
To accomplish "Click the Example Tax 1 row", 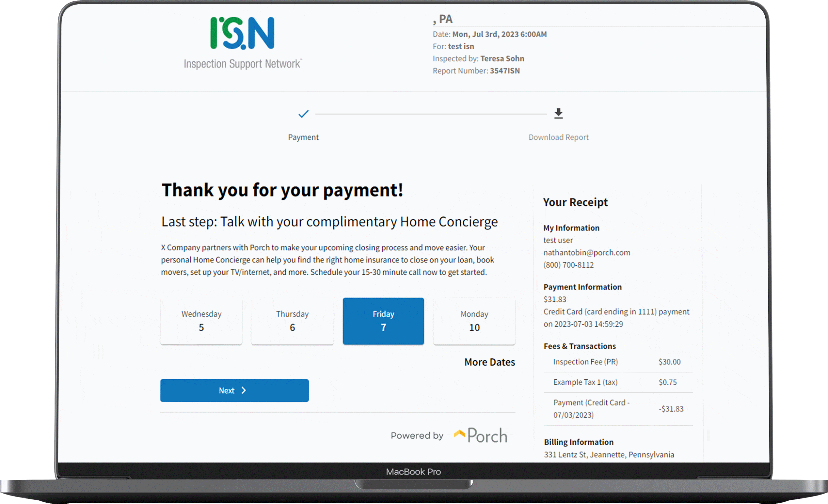I will tap(618, 382).
